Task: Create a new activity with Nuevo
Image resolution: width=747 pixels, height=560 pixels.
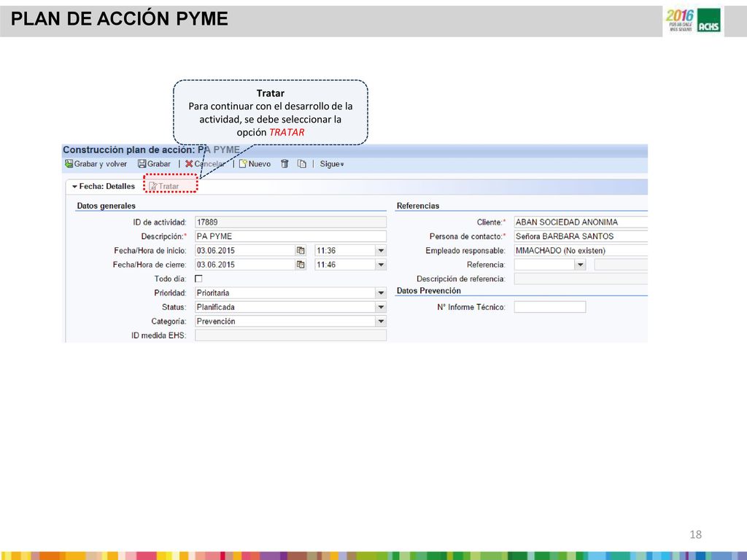Action: tap(255, 164)
